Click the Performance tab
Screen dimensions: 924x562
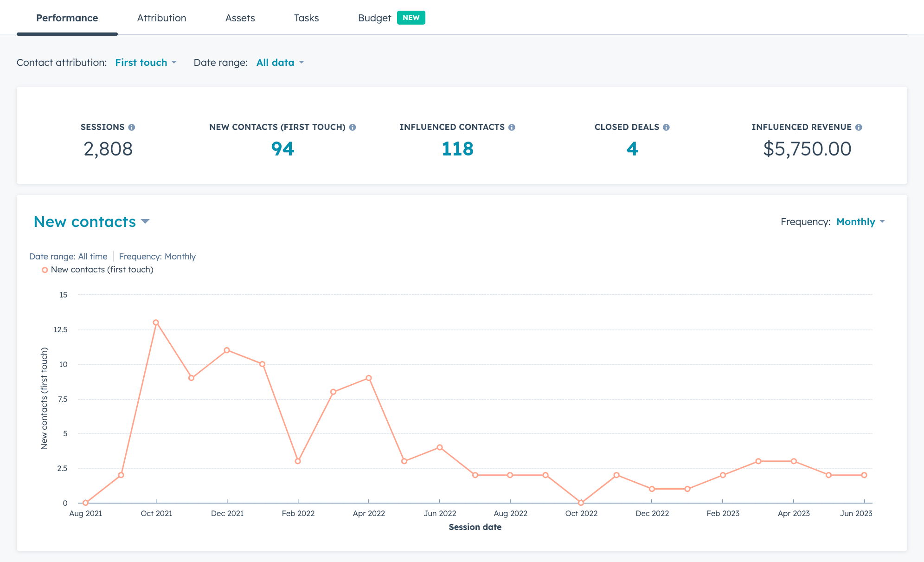(67, 17)
